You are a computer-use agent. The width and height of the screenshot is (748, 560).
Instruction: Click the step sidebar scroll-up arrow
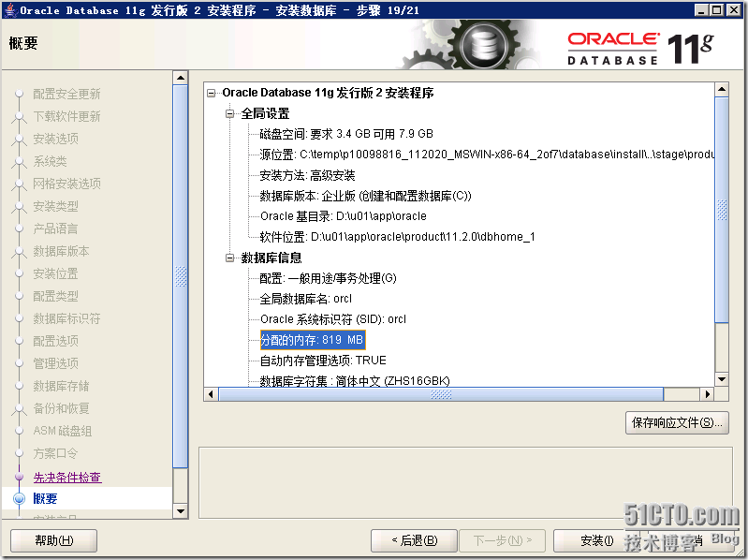[181, 78]
